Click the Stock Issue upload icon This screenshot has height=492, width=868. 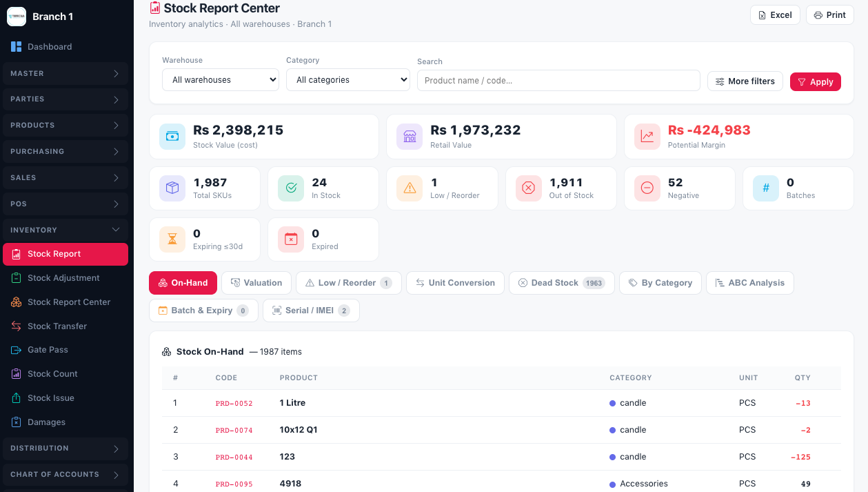pos(17,398)
